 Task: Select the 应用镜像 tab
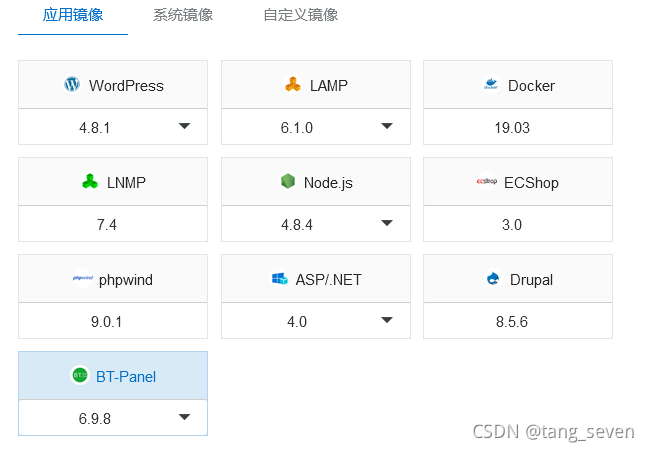pos(73,15)
